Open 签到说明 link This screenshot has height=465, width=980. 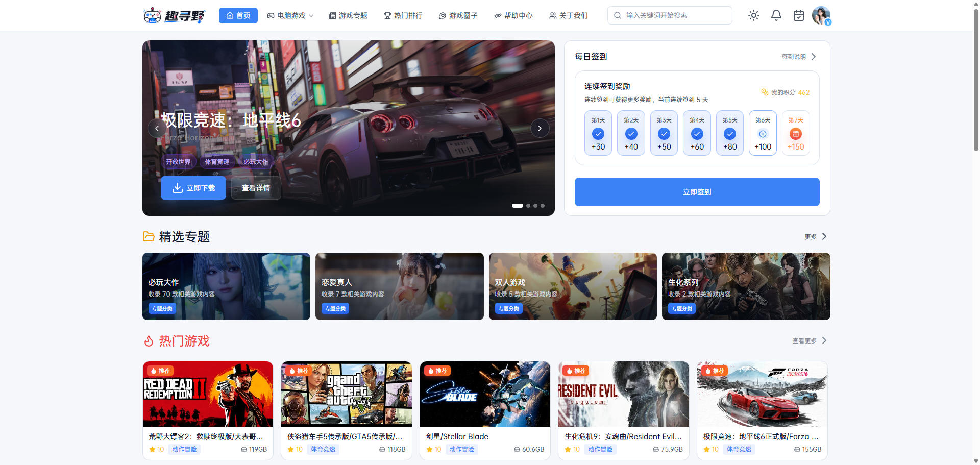click(x=794, y=57)
